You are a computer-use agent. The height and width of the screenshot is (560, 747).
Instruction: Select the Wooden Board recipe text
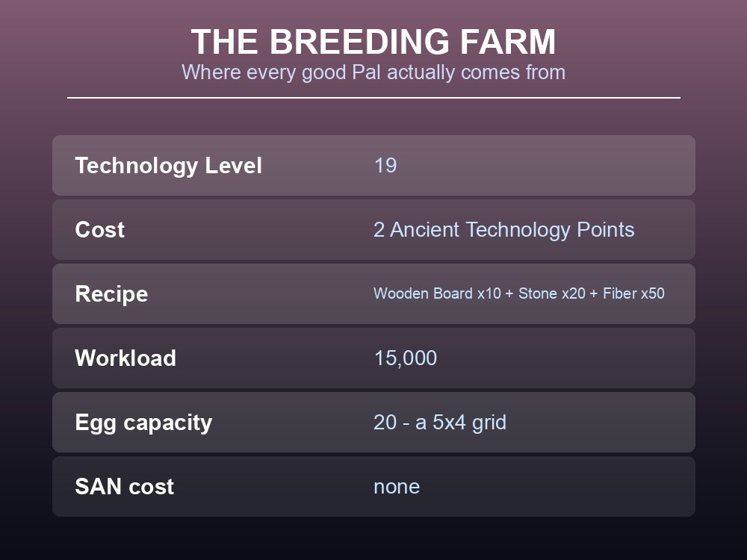[519, 293]
